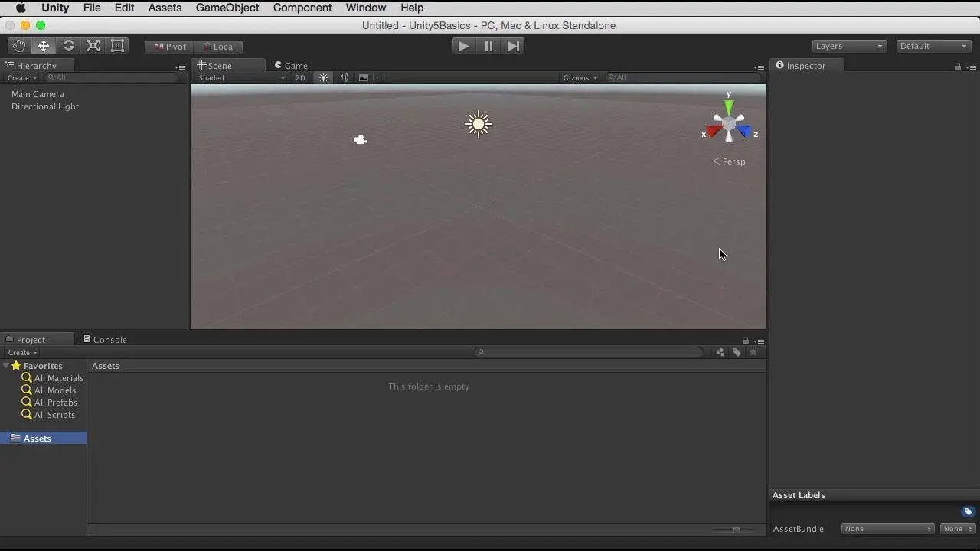This screenshot has width=980, height=551.
Task: Click the Step frame button
Action: pos(513,46)
